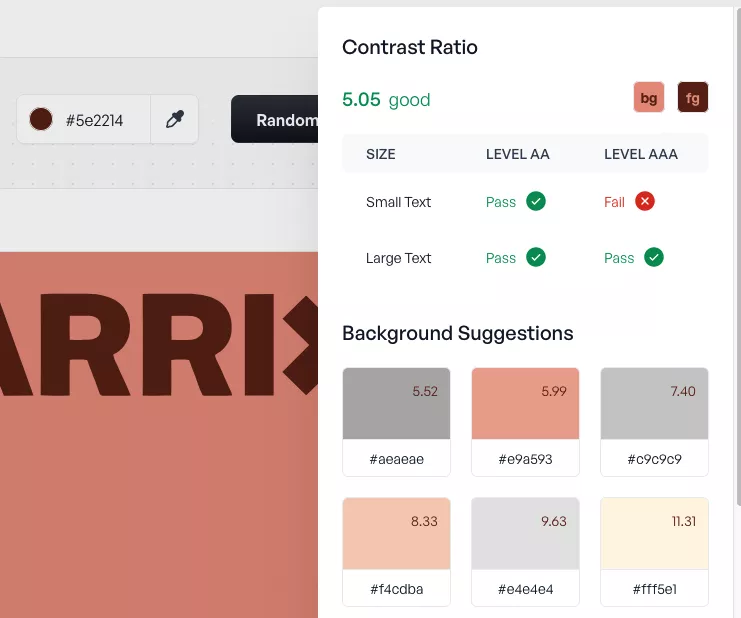Click Large Text AAA pass checkmark icon
Screen dimensions: 741x618
tap(654, 258)
